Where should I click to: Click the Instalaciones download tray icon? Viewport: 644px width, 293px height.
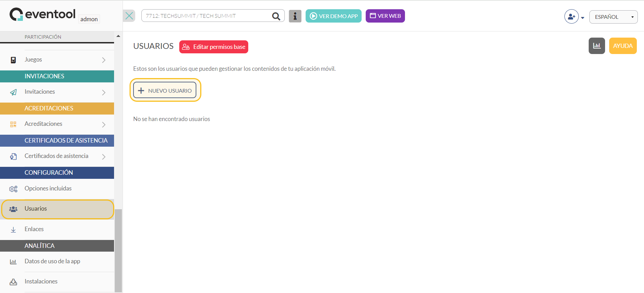pyautogui.click(x=13, y=282)
